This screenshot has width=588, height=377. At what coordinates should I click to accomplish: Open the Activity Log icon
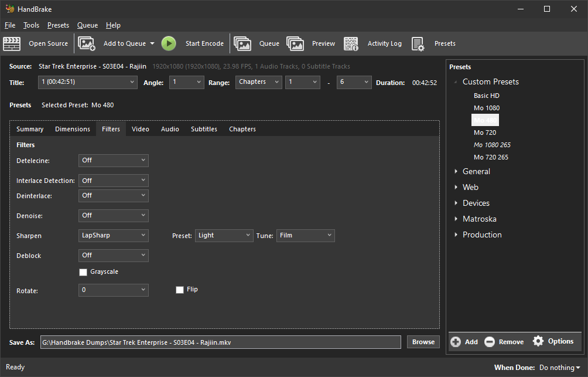pyautogui.click(x=351, y=43)
